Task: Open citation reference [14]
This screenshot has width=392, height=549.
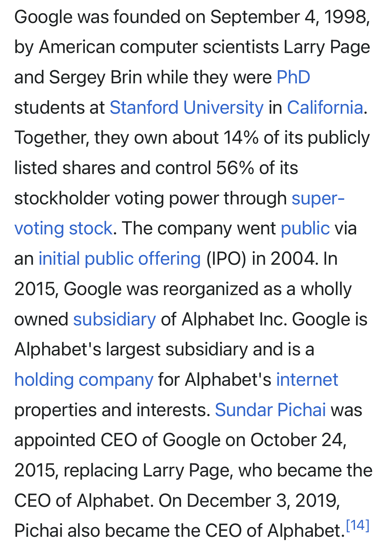Action: (x=358, y=526)
